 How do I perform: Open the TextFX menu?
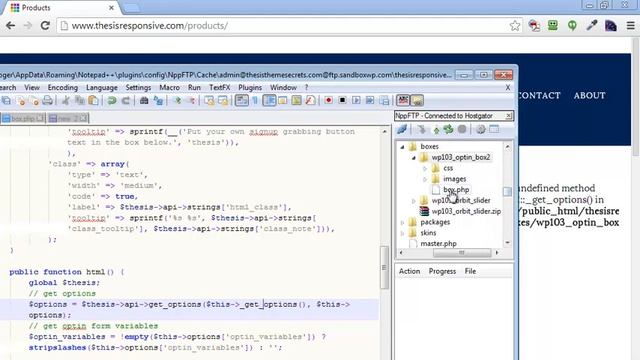(x=220, y=87)
